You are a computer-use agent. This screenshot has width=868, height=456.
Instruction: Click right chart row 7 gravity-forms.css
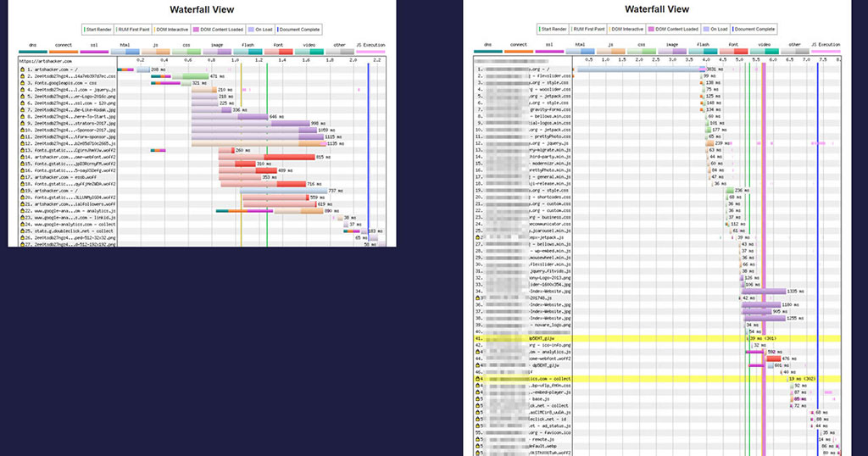click(524, 109)
